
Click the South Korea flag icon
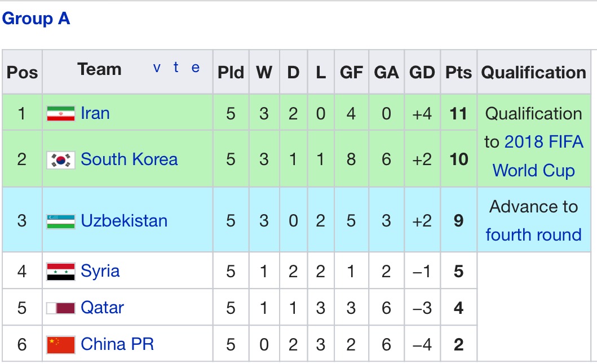point(61,159)
